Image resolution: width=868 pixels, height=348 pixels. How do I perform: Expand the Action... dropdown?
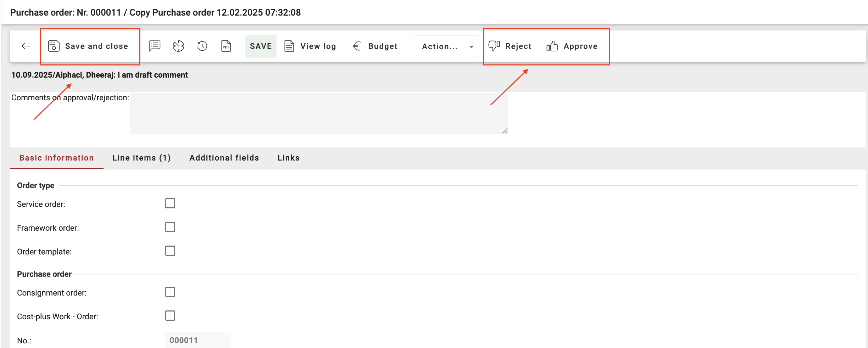446,46
